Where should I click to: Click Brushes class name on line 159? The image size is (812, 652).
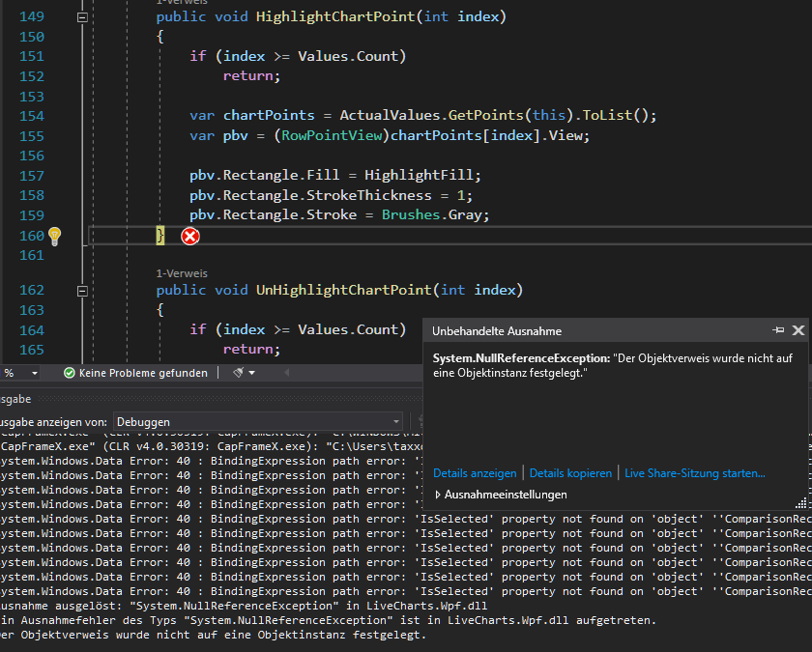(411, 214)
